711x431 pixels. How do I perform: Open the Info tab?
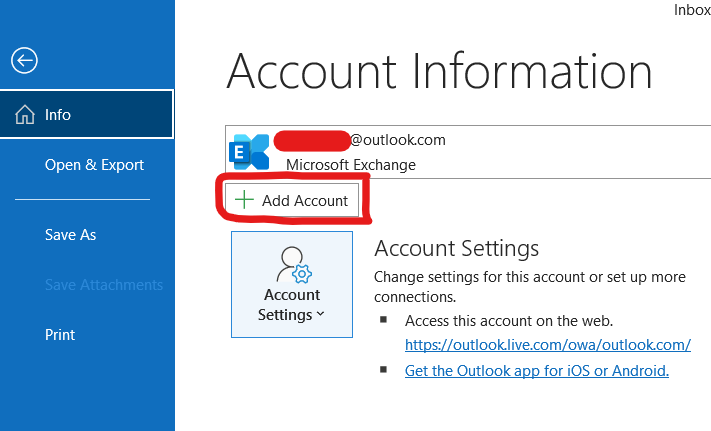tap(87, 114)
